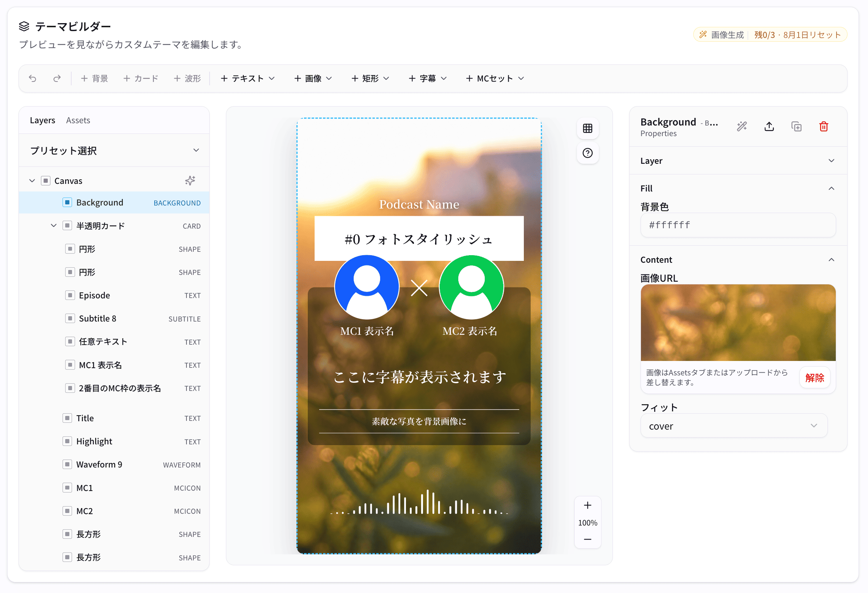This screenshot has height=593, width=868.
Task: Click the blue MC1 avatar on canvas
Action: click(367, 287)
